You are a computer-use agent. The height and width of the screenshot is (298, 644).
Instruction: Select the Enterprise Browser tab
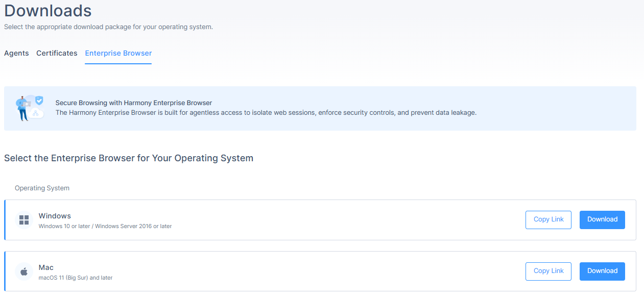[x=118, y=53]
